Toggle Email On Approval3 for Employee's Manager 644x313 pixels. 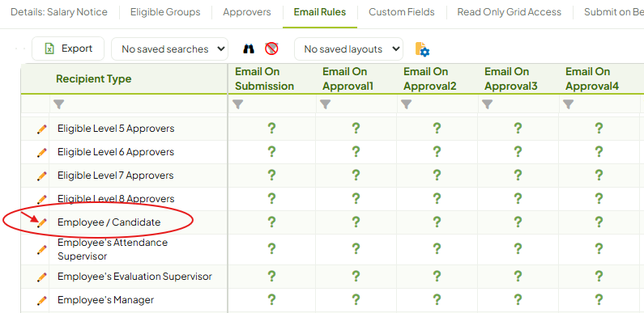[x=518, y=300]
